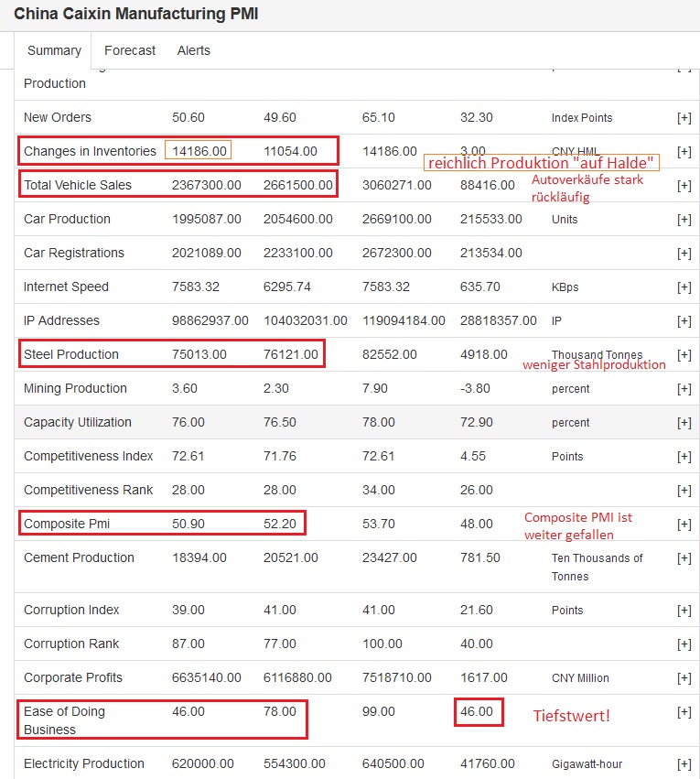Open the Alerts tab
The height and width of the screenshot is (779, 700).
pyautogui.click(x=194, y=50)
